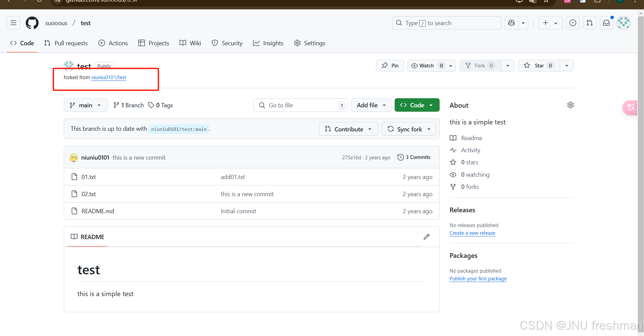Select the README tab in file viewer

tap(88, 237)
